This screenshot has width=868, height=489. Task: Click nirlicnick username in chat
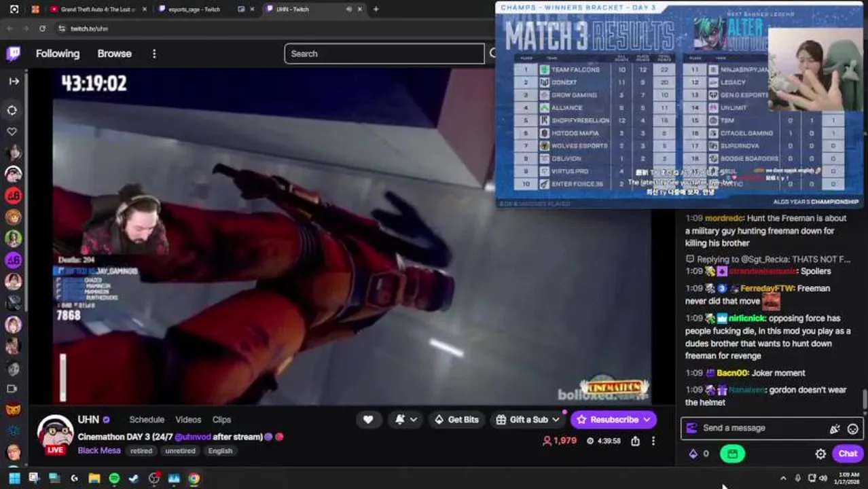click(747, 318)
